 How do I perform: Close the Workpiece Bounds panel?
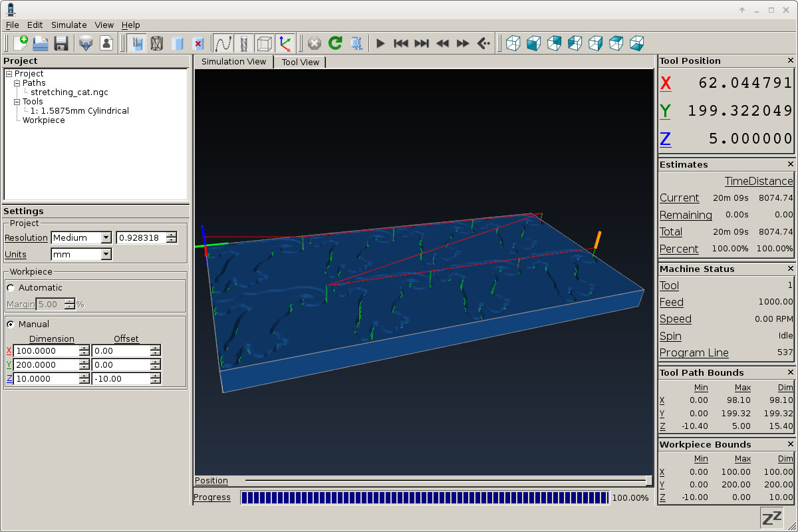point(790,444)
